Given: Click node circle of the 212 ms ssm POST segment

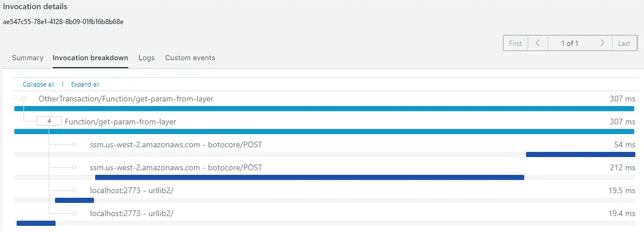Looking at the screenshot, I should [74, 168].
